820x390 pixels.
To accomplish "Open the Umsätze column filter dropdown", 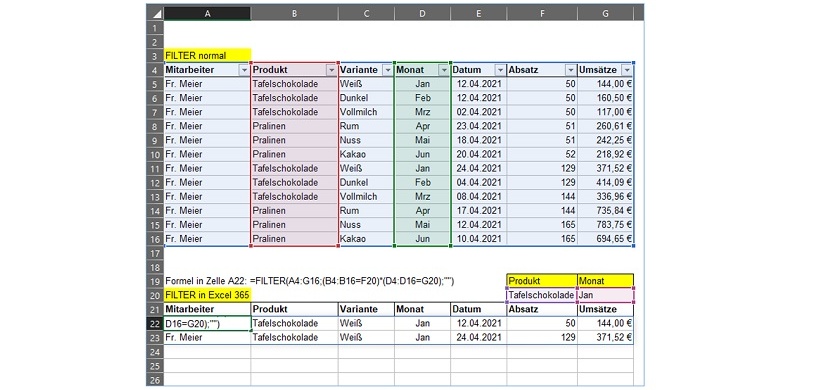I will coord(627,70).
